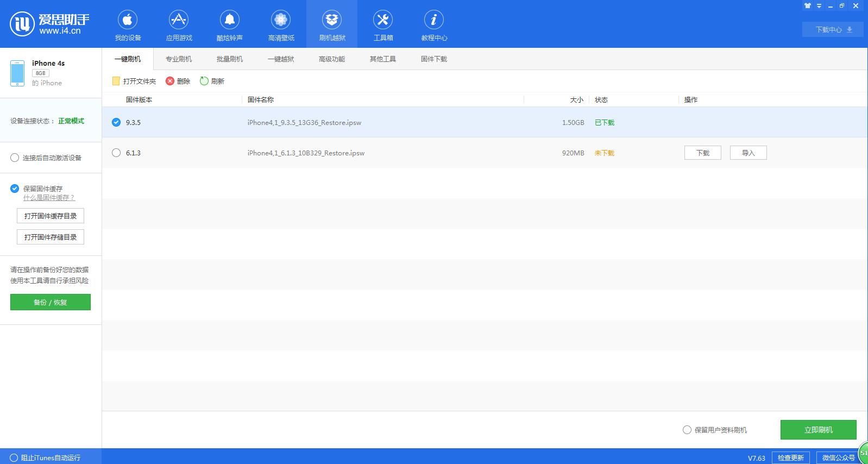Enable 连接后自动激活设备 option

(15, 158)
